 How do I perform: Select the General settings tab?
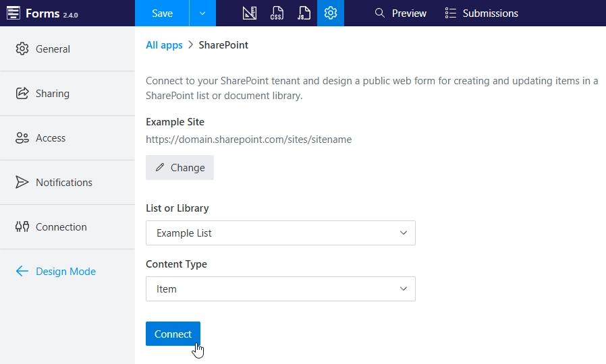(67, 49)
